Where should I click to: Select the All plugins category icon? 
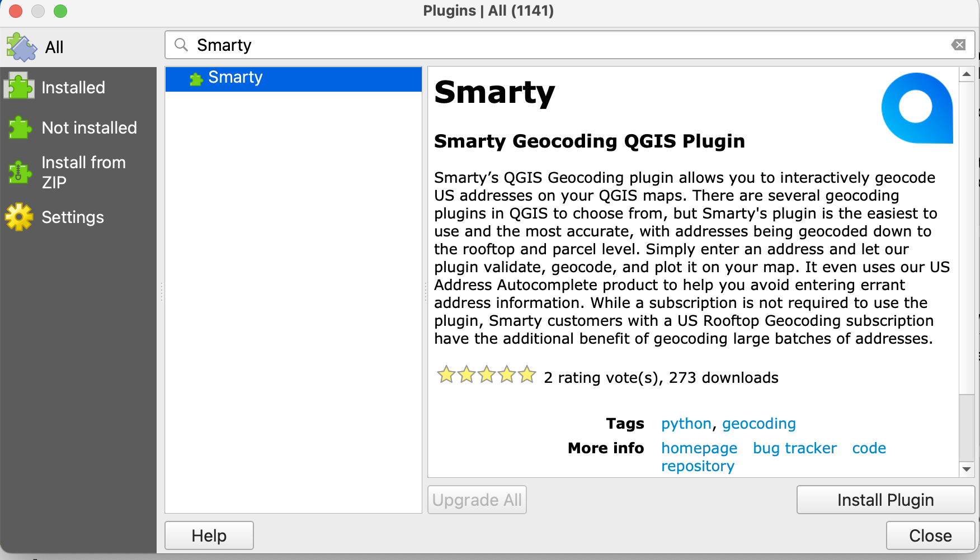[21, 46]
